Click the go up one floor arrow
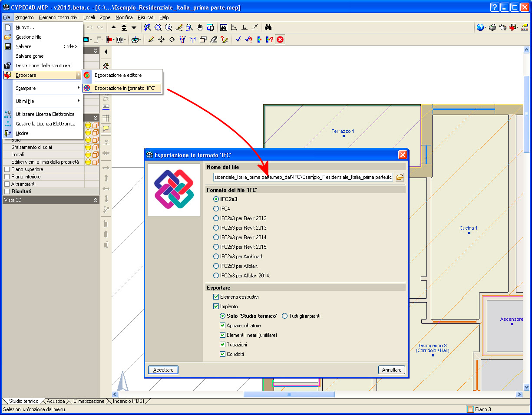 click(114, 27)
